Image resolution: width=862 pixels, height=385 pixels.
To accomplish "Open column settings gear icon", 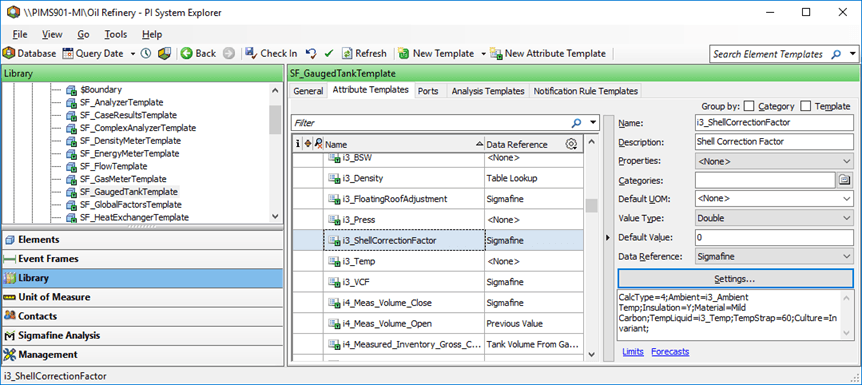I will click(572, 145).
